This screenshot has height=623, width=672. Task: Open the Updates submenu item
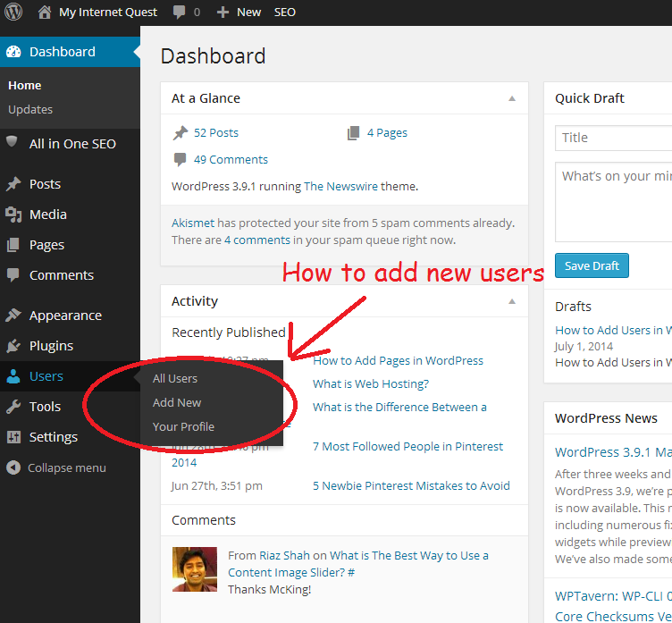[x=30, y=109]
